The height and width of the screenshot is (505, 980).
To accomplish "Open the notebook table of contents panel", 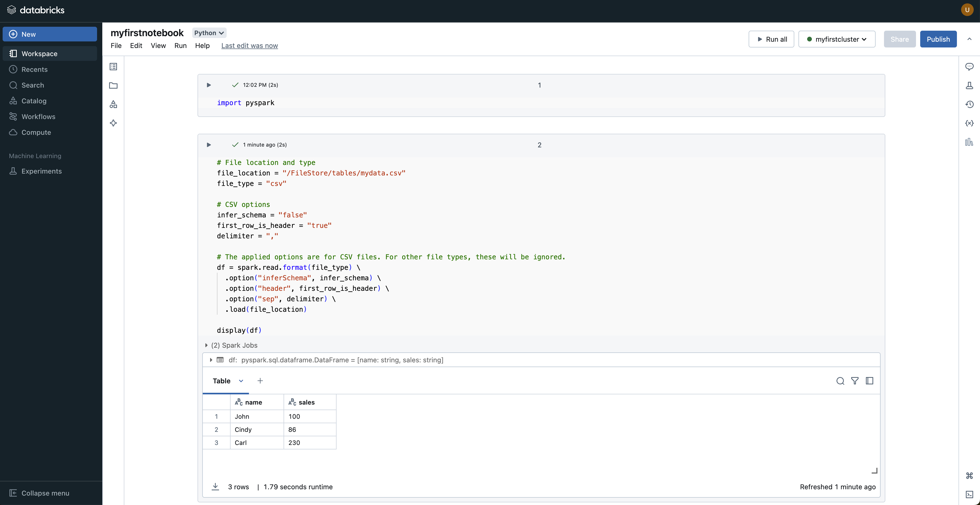I will pyautogui.click(x=113, y=67).
